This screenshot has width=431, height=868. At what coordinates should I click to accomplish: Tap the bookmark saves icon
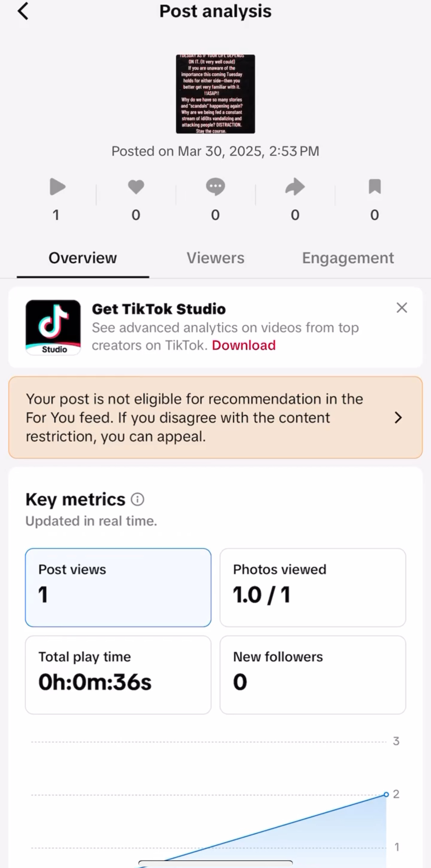(375, 186)
